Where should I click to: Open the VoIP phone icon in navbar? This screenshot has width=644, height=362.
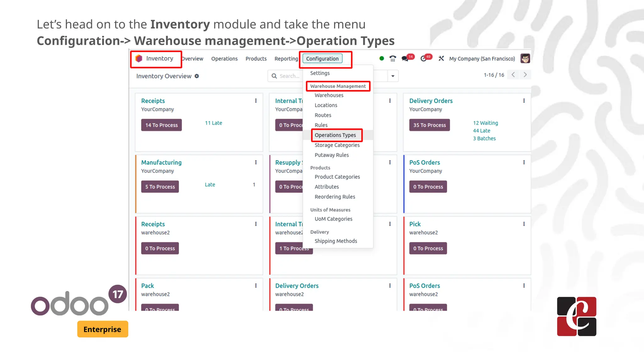pos(393,58)
